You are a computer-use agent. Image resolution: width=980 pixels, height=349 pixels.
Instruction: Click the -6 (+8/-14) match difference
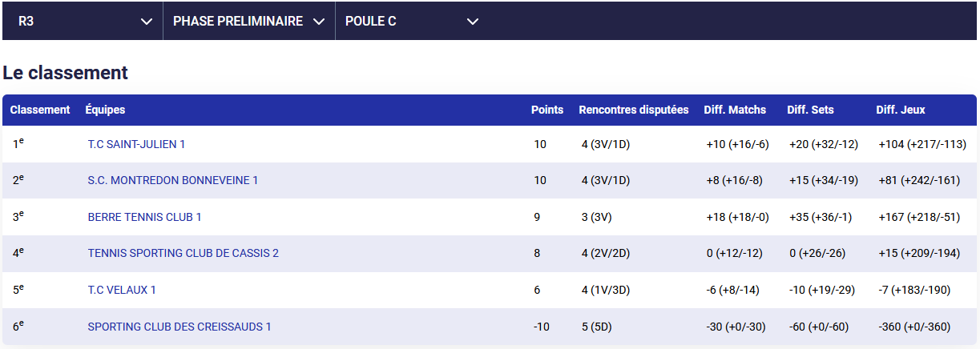(x=732, y=290)
